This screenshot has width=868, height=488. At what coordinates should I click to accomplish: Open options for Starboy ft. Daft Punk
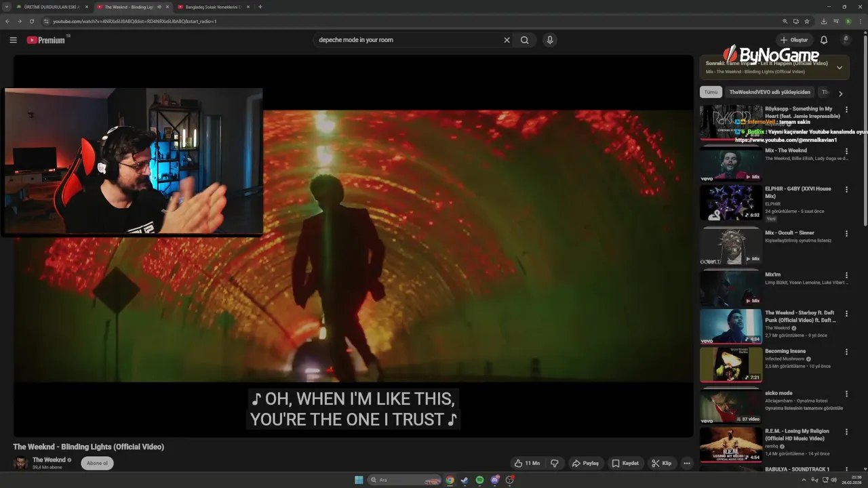coord(846,313)
